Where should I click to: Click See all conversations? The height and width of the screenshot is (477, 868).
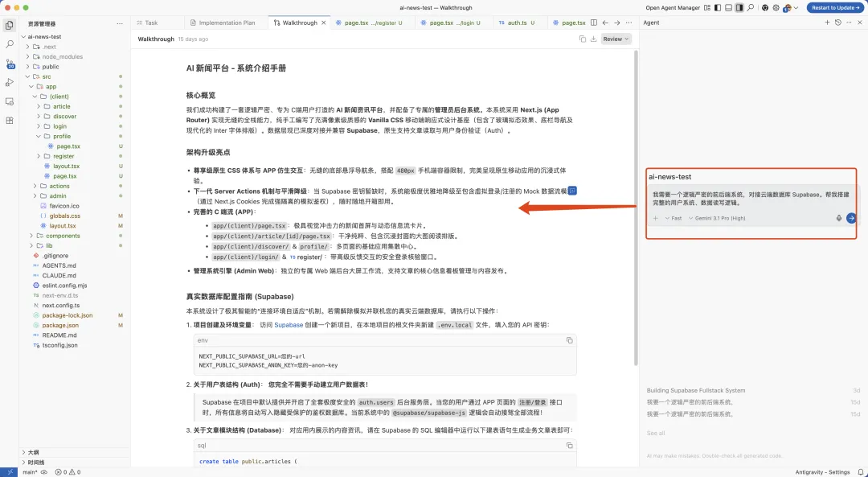(656, 433)
